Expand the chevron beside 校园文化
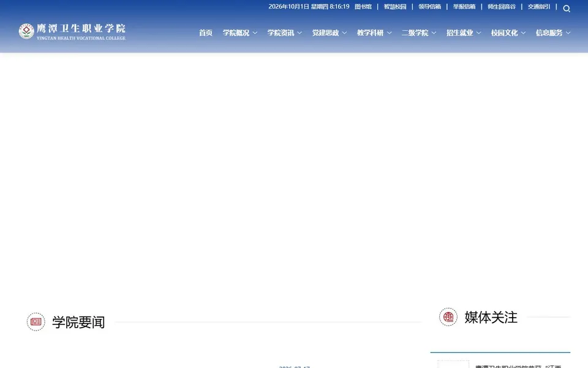The height and width of the screenshot is (368, 588). pyautogui.click(x=524, y=33)
